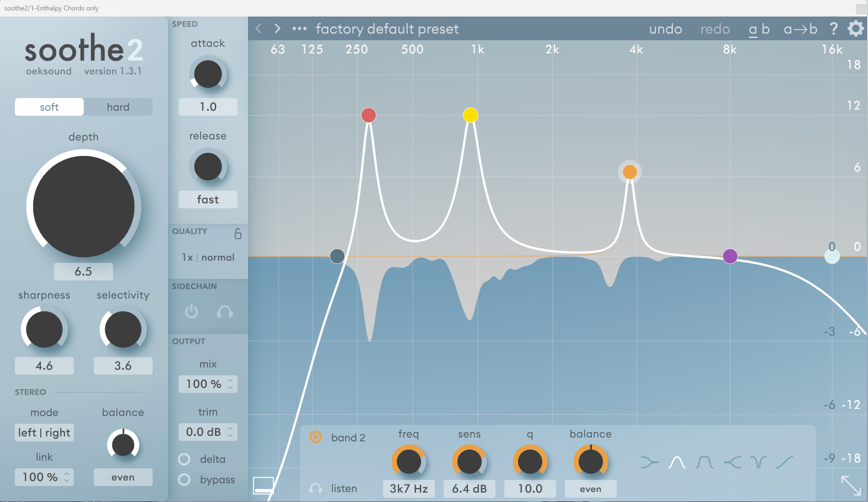Click the 3k7 Hz frequency field
The height and width of the screenshot is (502, 868).
(409, 489)
